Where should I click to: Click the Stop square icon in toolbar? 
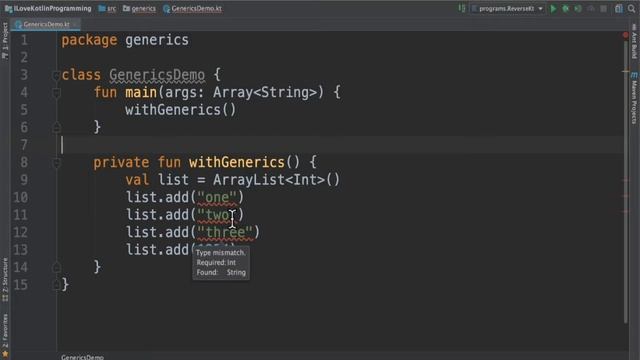[603, 9]
